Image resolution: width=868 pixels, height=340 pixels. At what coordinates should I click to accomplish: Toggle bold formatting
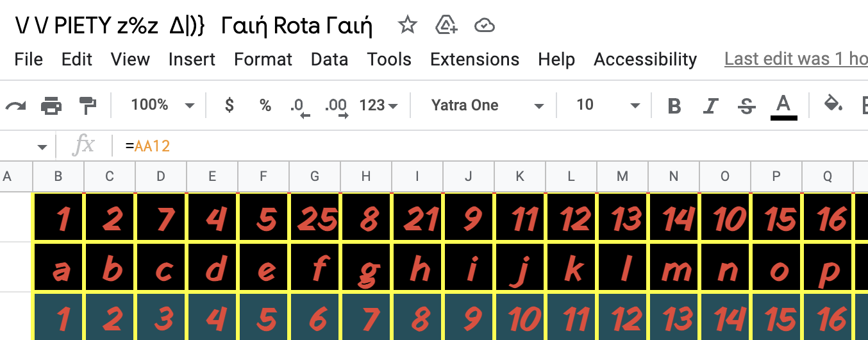(x=674, y=105)
